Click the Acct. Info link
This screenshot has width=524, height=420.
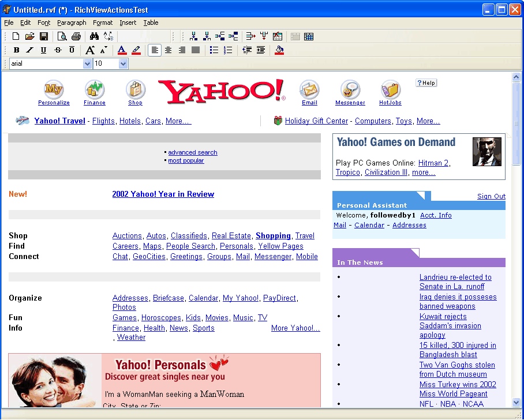point(436,215)
